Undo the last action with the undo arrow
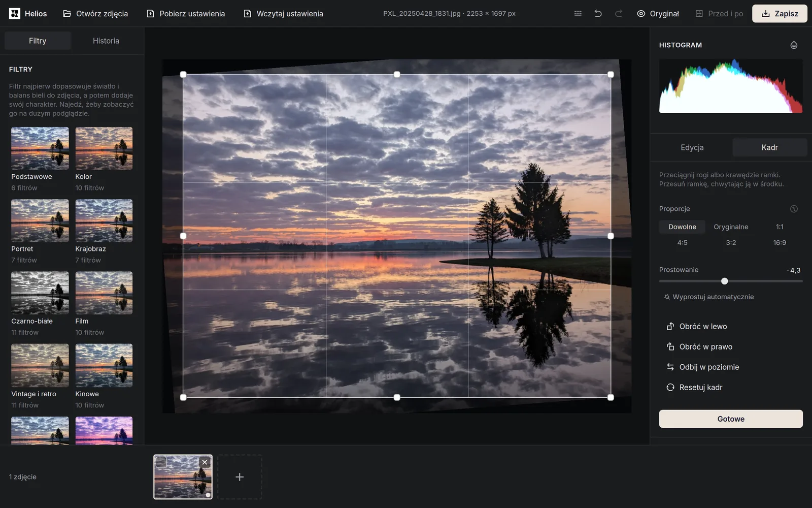Screen dimensions: 812x508 tap(598, 14)
